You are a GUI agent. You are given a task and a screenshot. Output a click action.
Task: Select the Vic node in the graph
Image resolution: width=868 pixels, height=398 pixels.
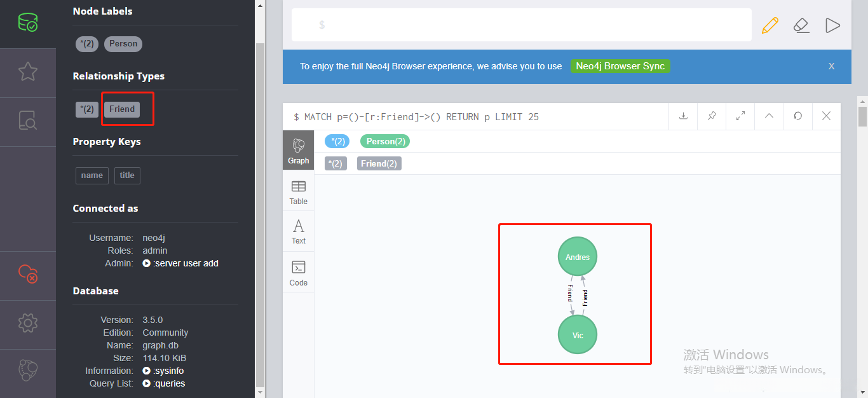[578, 334]
